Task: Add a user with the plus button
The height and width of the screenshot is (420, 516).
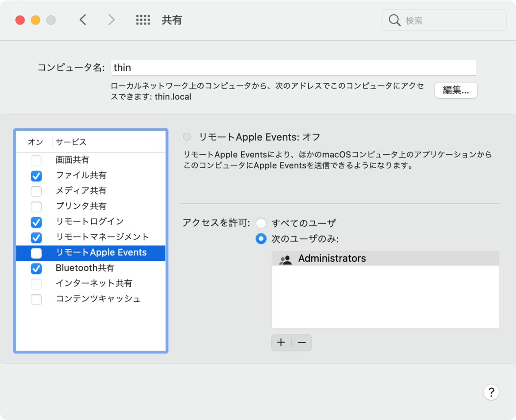Action: (281, 343)
